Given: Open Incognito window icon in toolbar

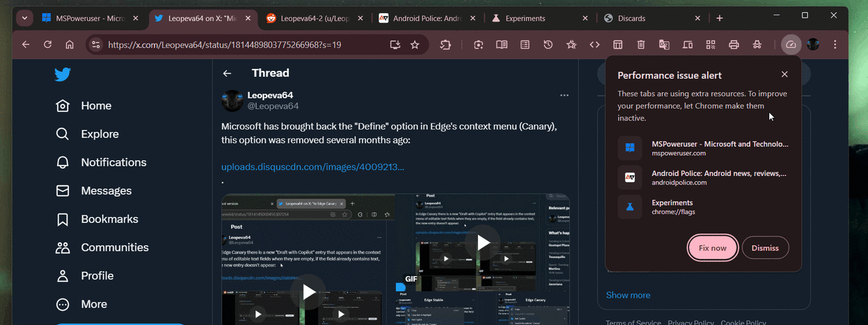Looking at the screenshot, I should click(757, 45).
